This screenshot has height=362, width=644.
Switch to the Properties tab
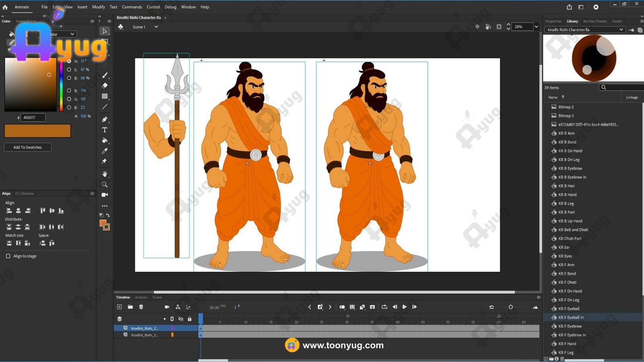coord(553,21)
